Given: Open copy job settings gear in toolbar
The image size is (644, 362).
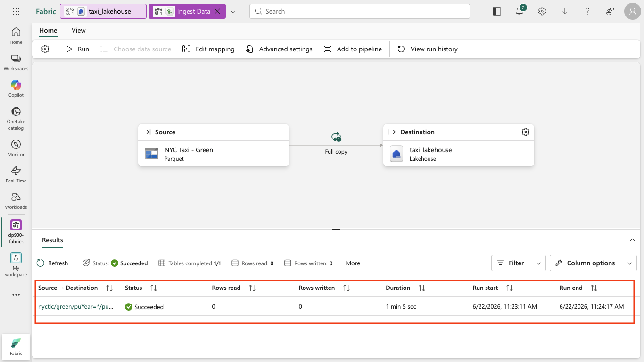Looking at the screenshot, I should tap(45, 49).
